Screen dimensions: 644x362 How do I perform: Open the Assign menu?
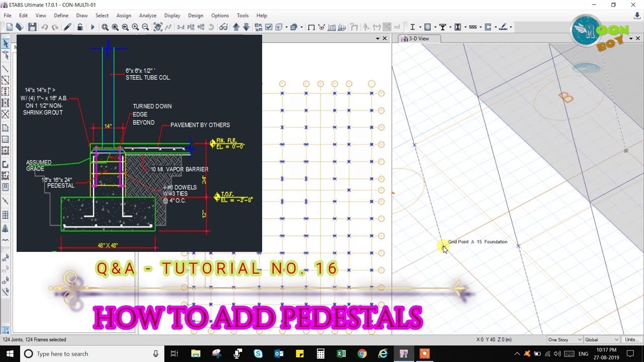click(124, 16)
